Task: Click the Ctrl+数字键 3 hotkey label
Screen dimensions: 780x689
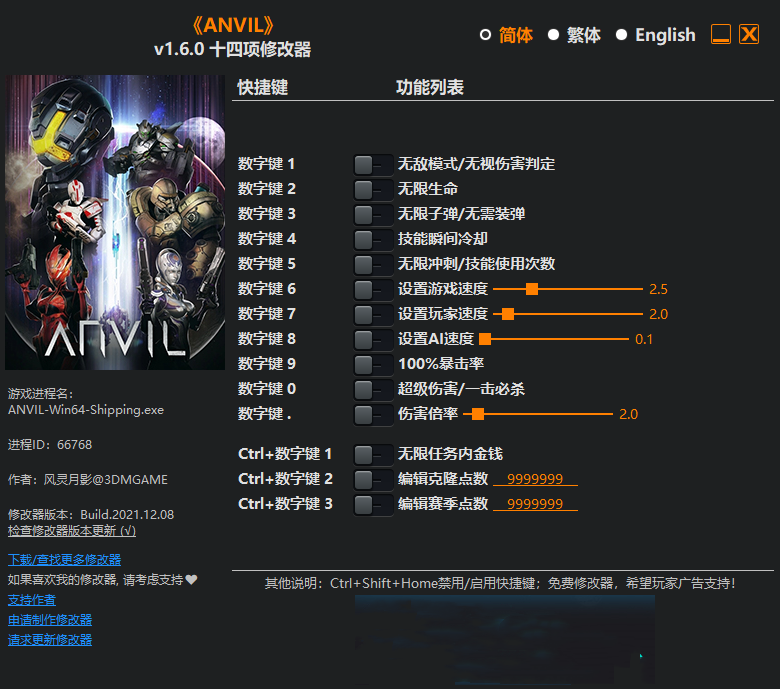Action: point(285,503)
